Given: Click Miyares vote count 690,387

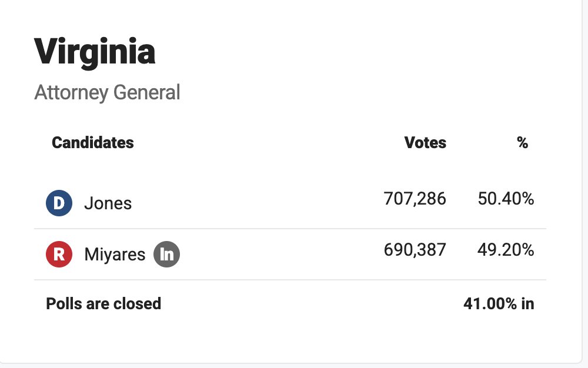Looking at the screenshot, I should coord(415,250).
